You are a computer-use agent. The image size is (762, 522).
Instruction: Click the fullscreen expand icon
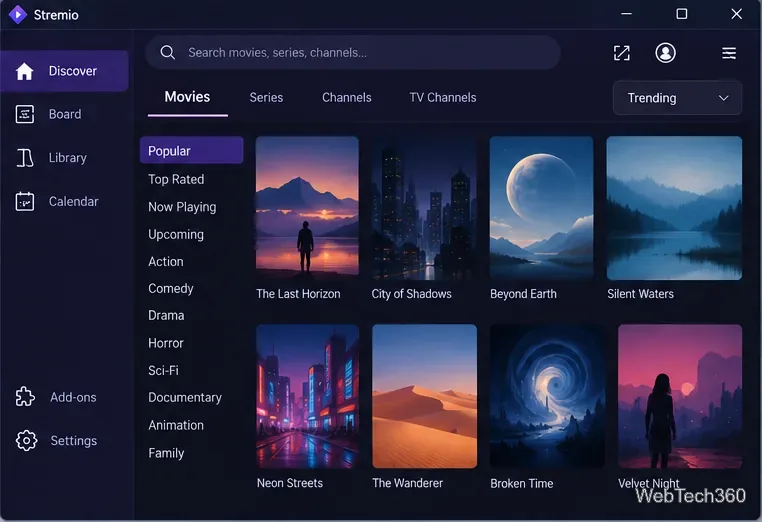(622, 53)
